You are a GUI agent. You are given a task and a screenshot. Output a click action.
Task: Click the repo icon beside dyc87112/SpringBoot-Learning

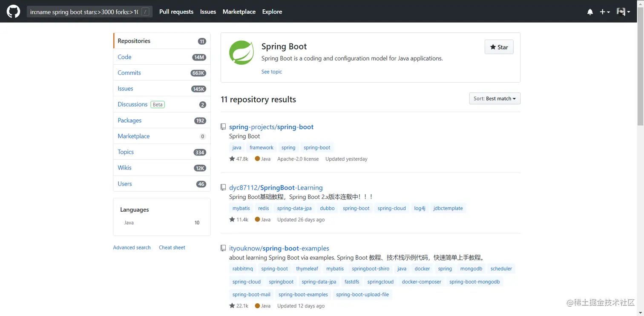(x=223, y=187)
